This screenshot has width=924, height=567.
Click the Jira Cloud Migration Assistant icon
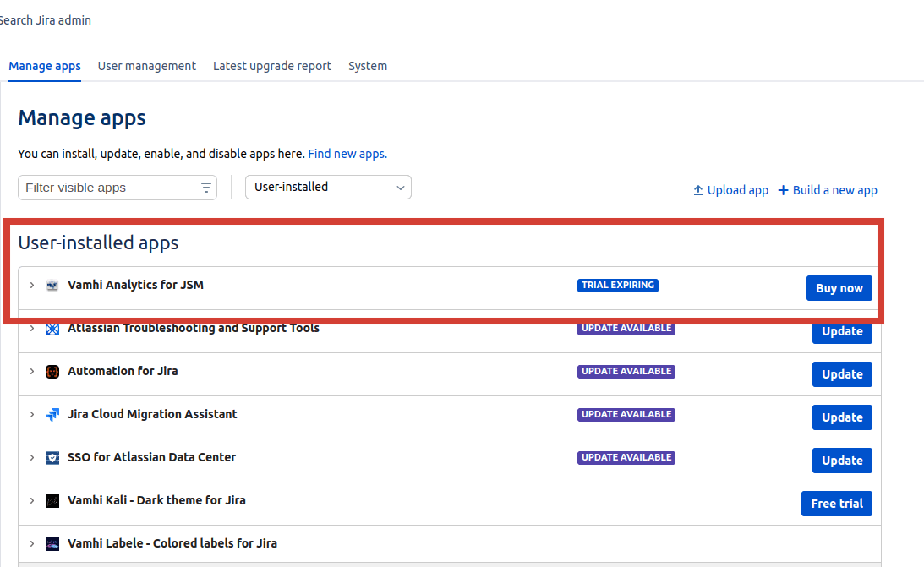(x=52, y=415)
